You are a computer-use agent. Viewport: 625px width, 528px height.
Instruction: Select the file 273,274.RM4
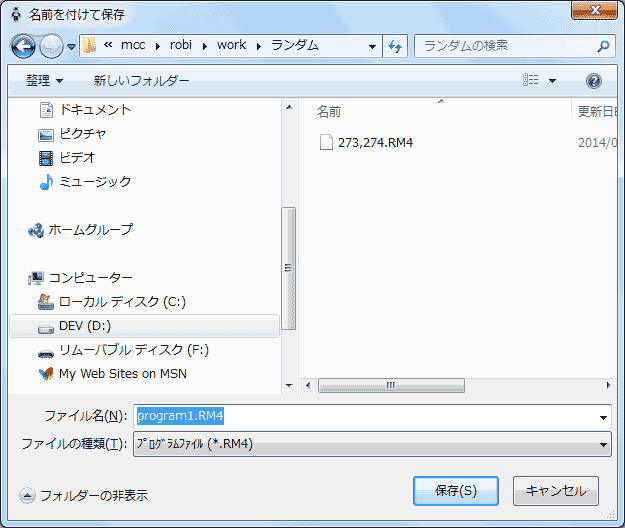[x=375, y=143]
